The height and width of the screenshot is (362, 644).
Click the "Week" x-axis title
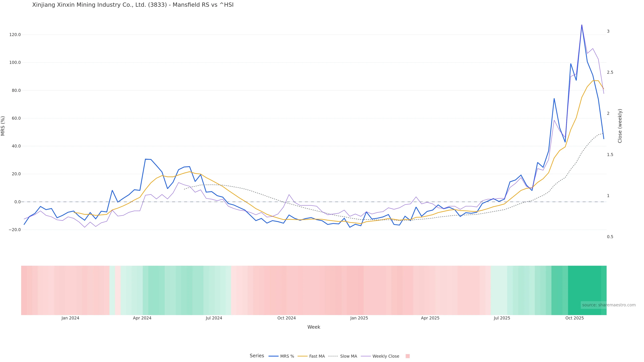point(313,327)
